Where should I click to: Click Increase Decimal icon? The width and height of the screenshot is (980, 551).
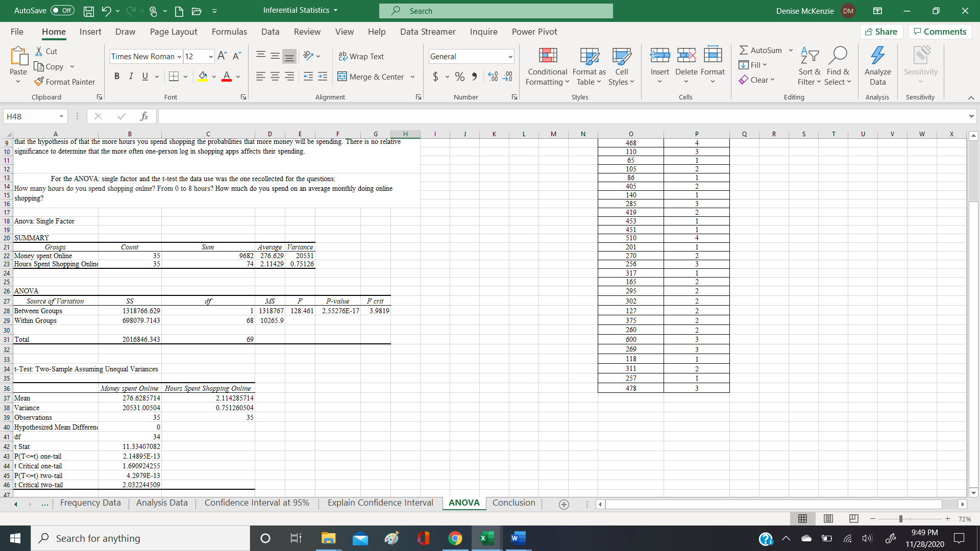pos(493,77)
